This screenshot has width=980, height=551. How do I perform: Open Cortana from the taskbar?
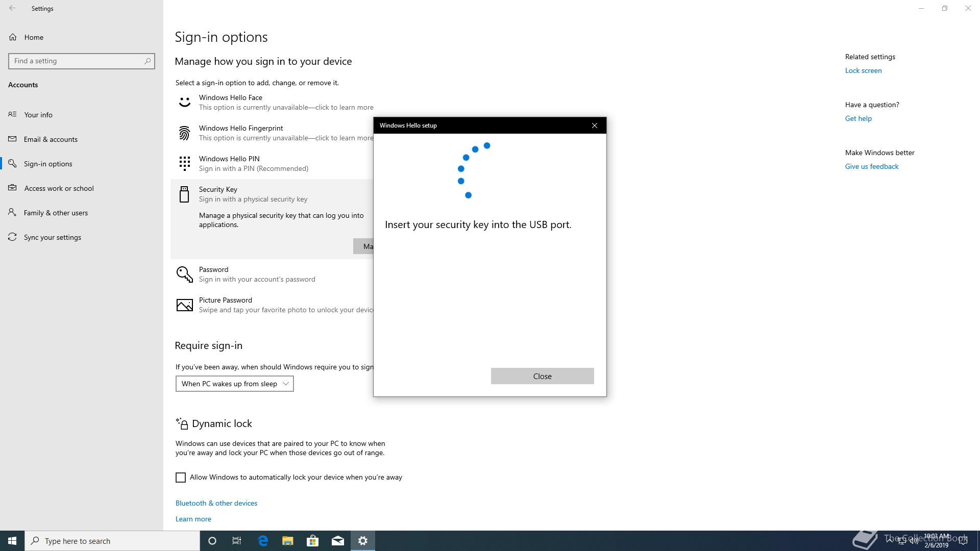(x=212, y=541)
